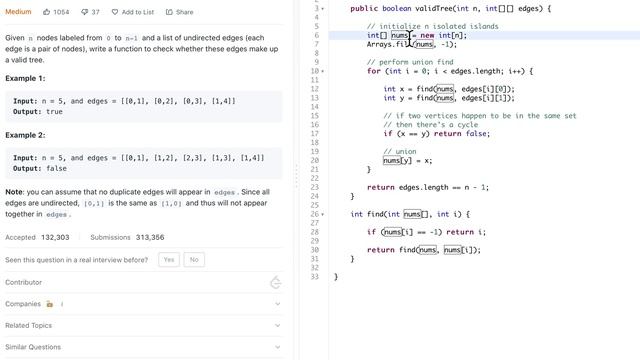
Task: Answer No to seen in interview
Action: 194,260
